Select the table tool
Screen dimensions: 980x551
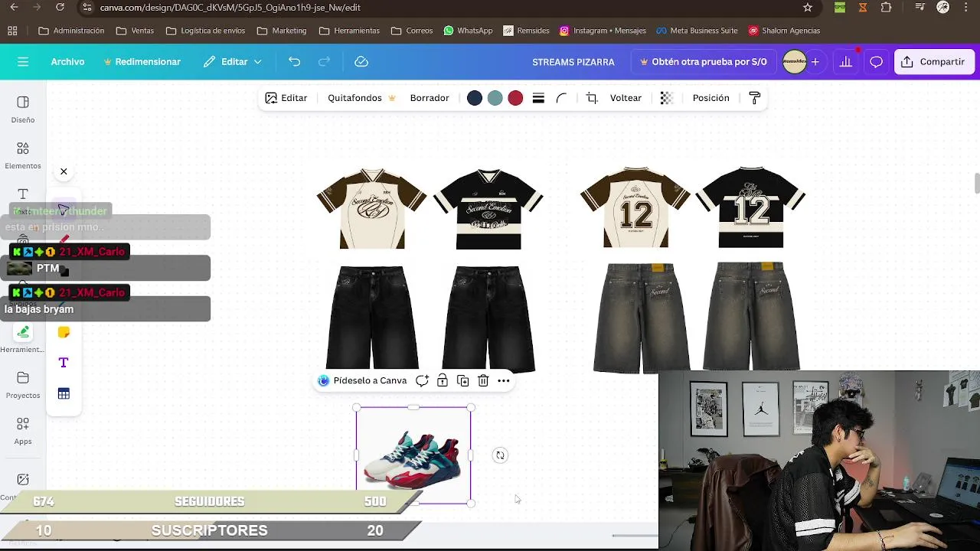point(64,393)
